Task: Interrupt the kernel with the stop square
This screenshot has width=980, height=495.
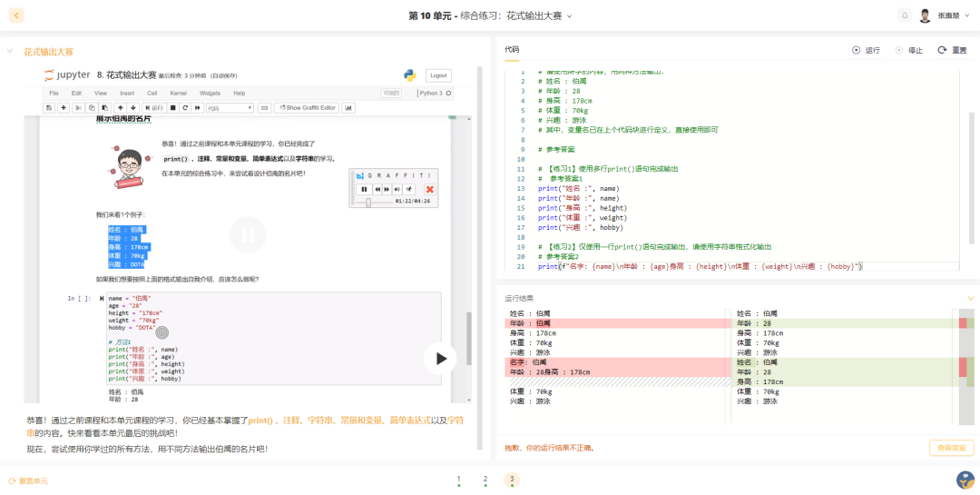Action: pyautogui.click(x=173, y=108)
